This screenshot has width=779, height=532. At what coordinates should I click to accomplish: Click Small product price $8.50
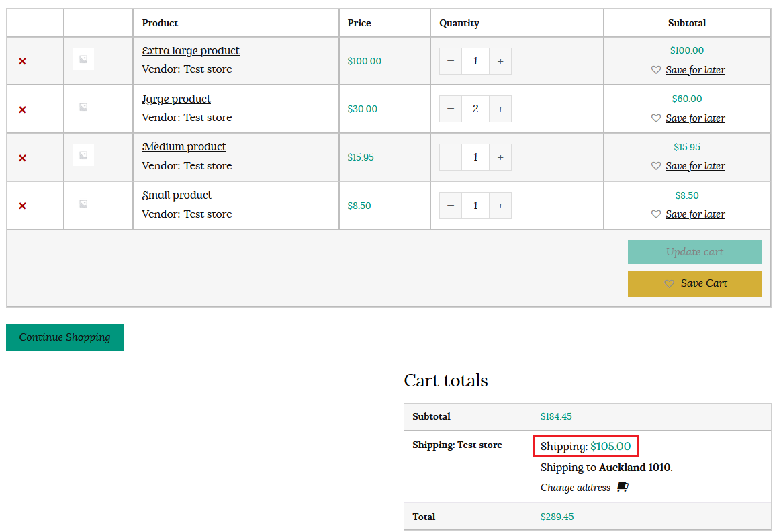[x=359, y=206]
